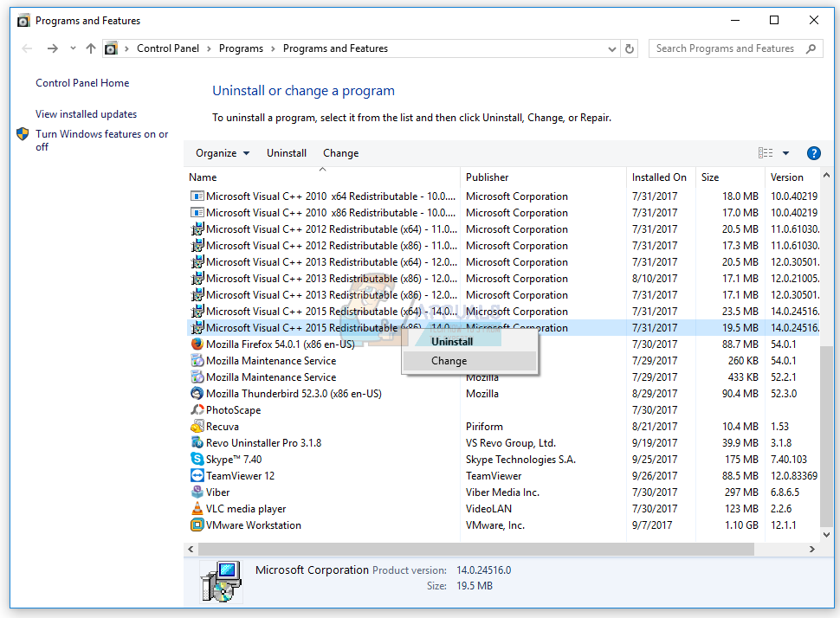840x618 pixels.
Task: Click the Mozilla Maintenance Service 433 KB icon
Action: (197, 377)
